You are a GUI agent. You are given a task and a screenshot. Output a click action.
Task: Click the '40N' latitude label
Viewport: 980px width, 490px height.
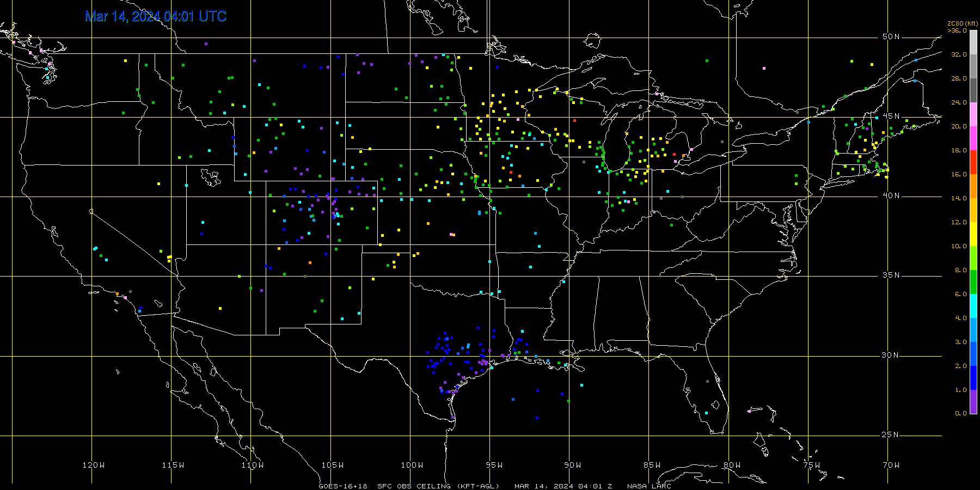891,195
